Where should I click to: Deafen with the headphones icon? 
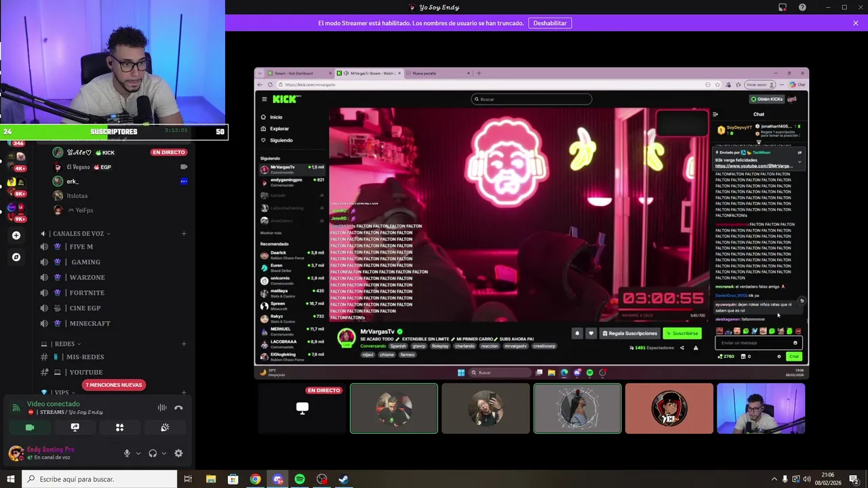[x=153, y=453]
